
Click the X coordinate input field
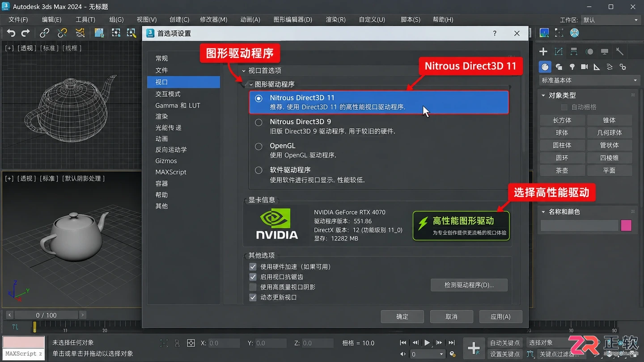click(x=224, y=343)
